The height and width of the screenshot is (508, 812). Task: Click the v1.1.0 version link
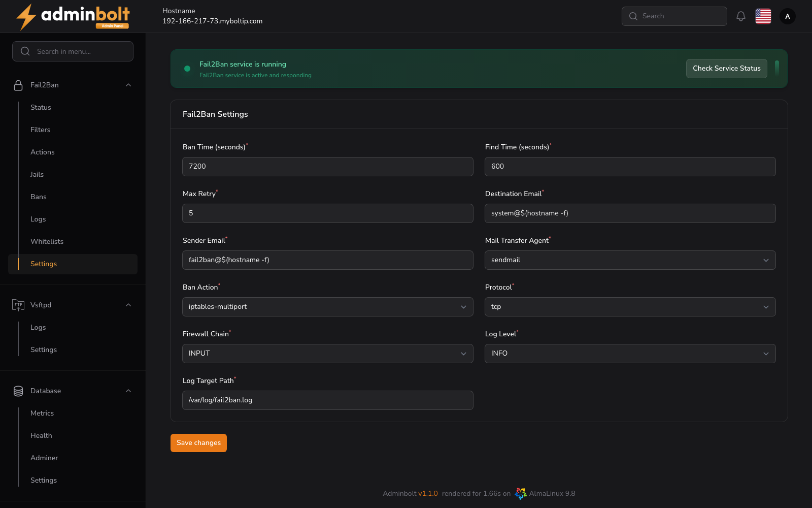pyautogui.click(x=428, y=493)
